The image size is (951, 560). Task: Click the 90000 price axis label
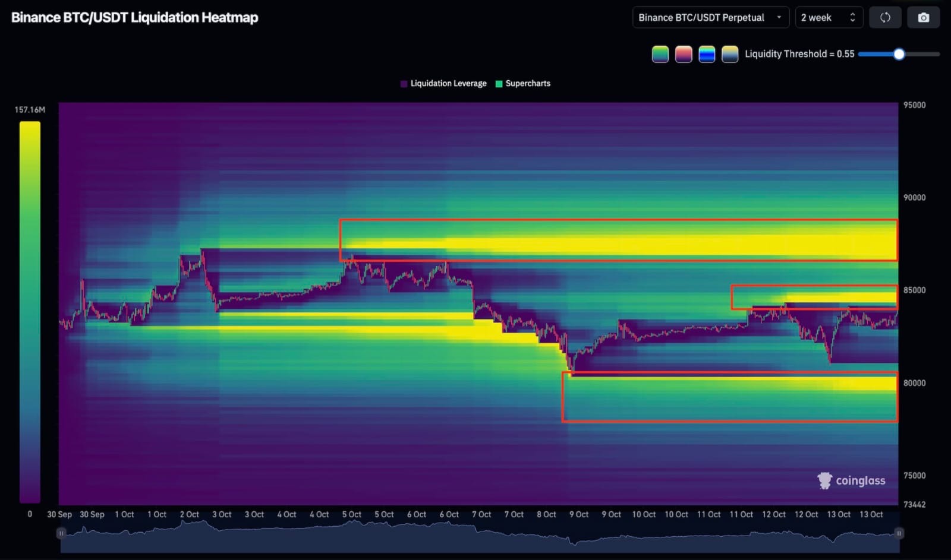914,198
